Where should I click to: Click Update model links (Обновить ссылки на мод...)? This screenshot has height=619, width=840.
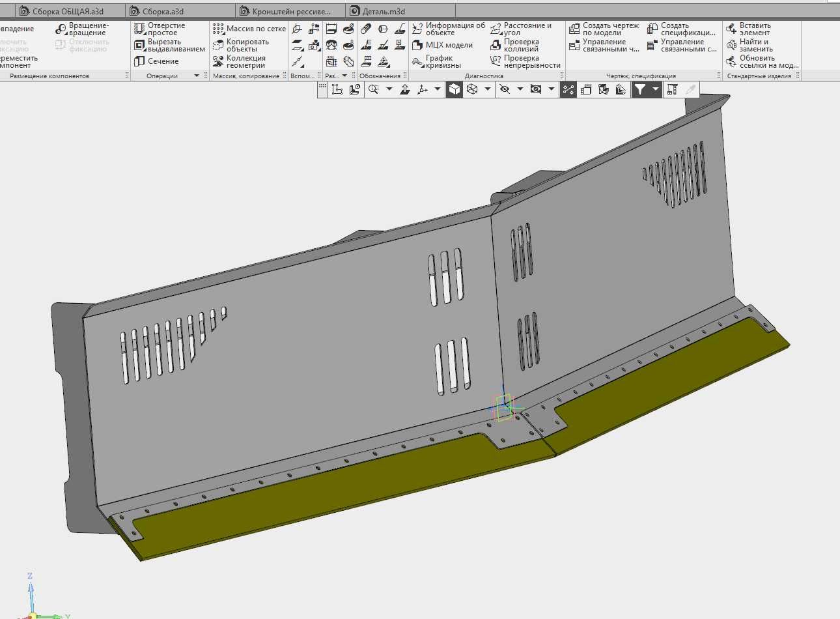[763, 61]
